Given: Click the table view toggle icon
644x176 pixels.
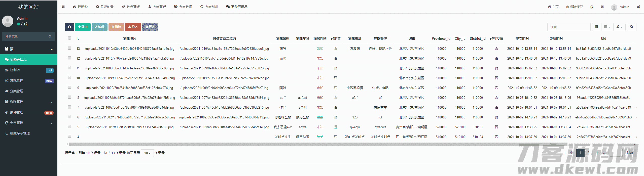Looking at the screenshot, I should (x=596, y=27).
